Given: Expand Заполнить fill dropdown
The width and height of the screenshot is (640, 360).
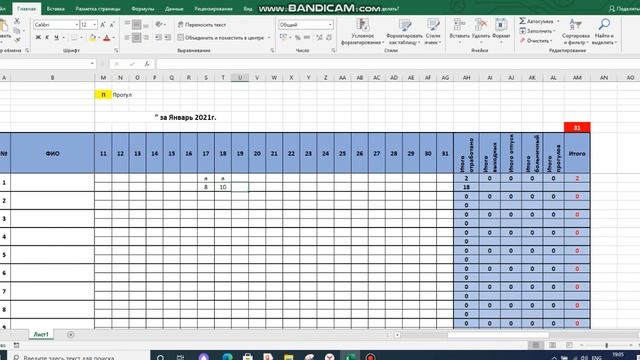Looking at the screenshot, I should (x=554, y=31).
